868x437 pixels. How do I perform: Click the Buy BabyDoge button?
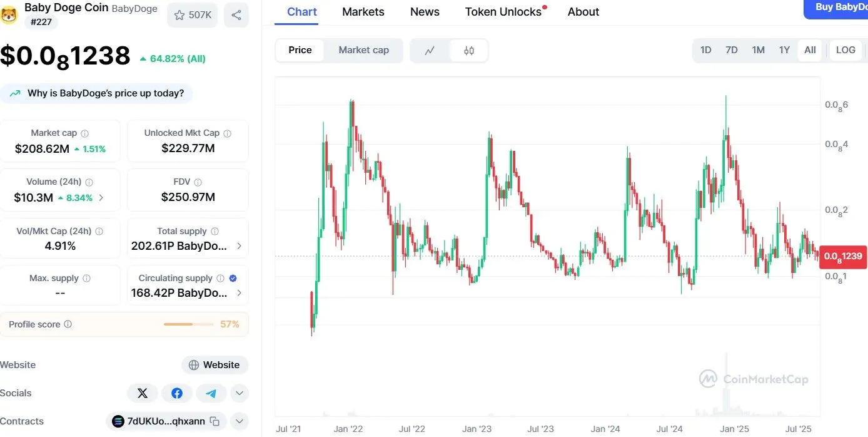tap(841, 7)
